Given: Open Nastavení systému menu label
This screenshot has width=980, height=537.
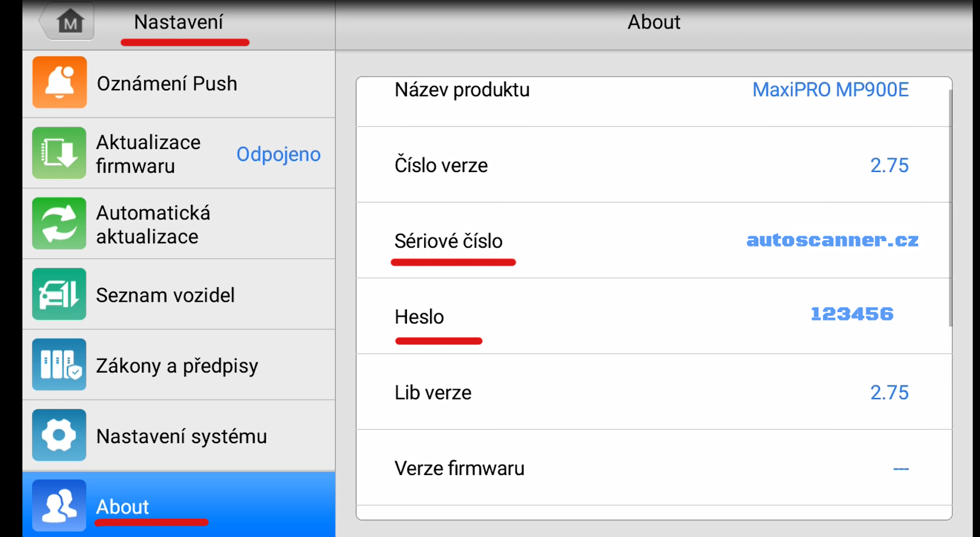Looking at the screenshot, I should (x=182, y=436).
